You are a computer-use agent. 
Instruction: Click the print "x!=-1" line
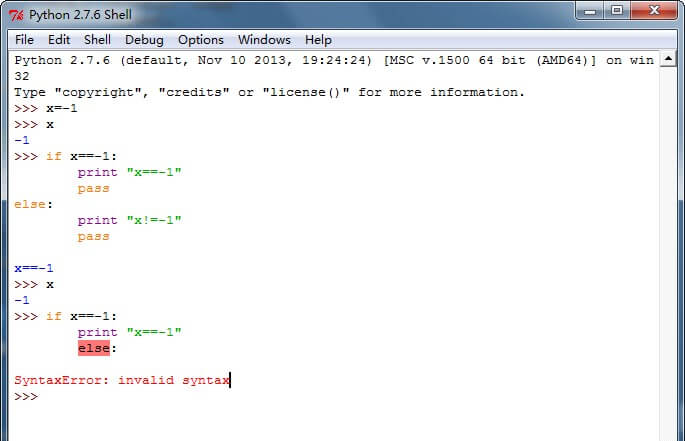pos(129,220)
